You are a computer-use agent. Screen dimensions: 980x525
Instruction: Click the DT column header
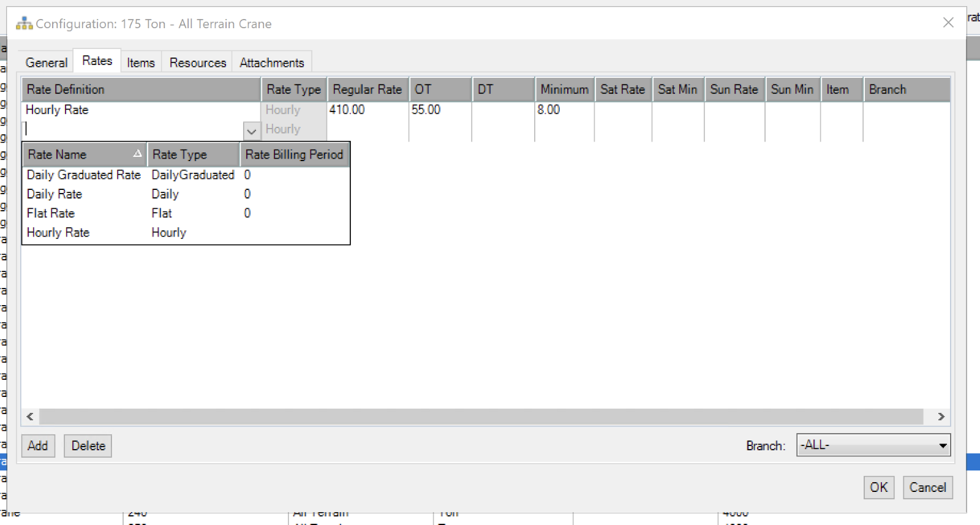pos(503,89)
